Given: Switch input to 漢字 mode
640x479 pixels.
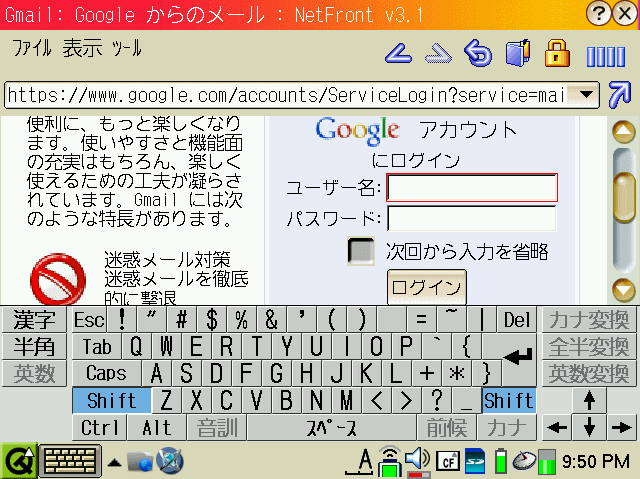Looking at the screenshot, I should pos(34,319).
